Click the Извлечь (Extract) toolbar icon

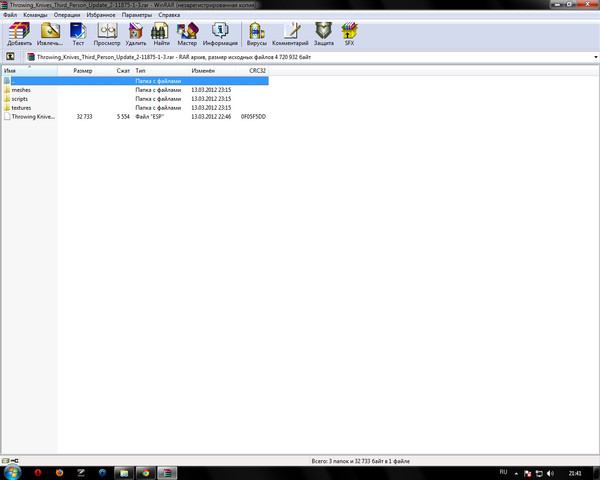50,34
